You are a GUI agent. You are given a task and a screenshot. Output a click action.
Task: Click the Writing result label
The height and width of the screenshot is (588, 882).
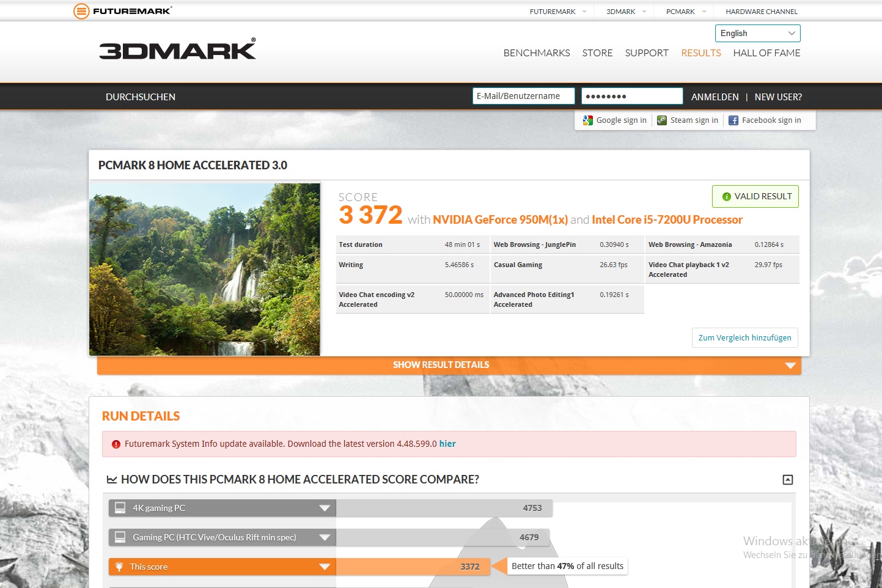pyautogui.click(x=351, y=265)
